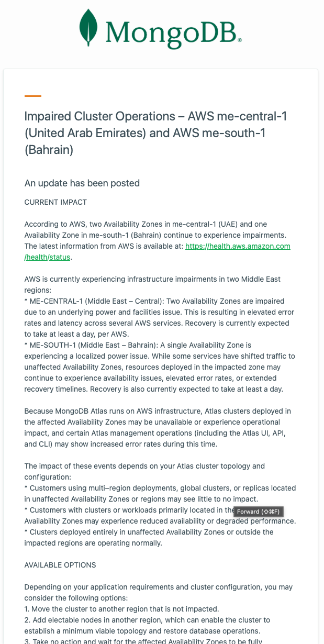Image resolution: width=324 pixels, height=644 pixels.
Task: Click the orange accent bar above the title
Action: tap(33, 96)
